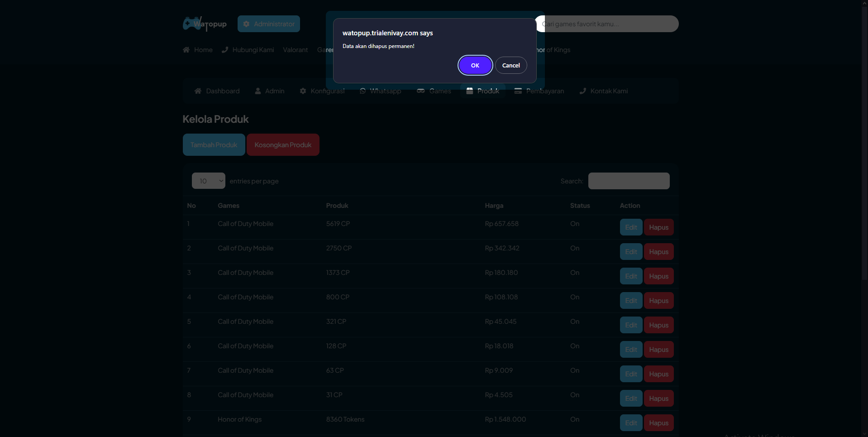Delete the 5619 CP product
The height and width of the screenshot is (437, 868).
coord(658,227)
